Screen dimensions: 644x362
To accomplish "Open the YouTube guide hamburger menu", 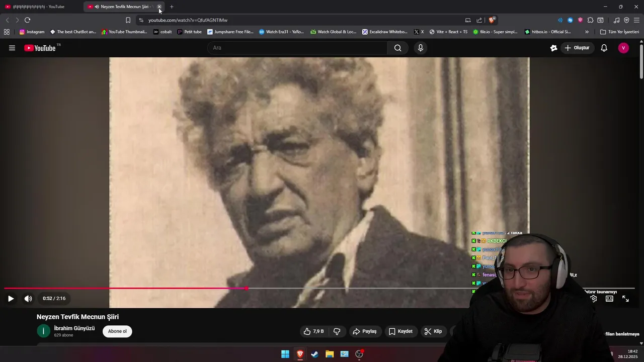I will [12, 48].
